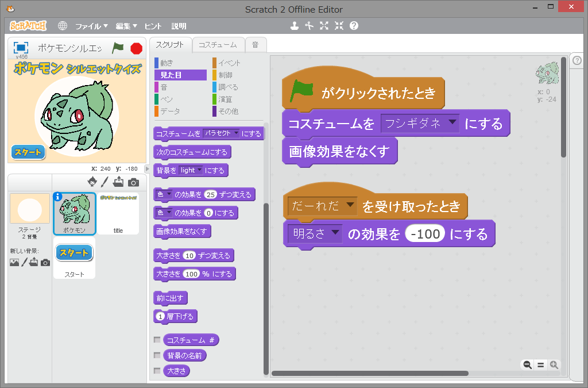Click the Scratch logo
Screen dimensions: 588x388
click(x=29, y=26)
